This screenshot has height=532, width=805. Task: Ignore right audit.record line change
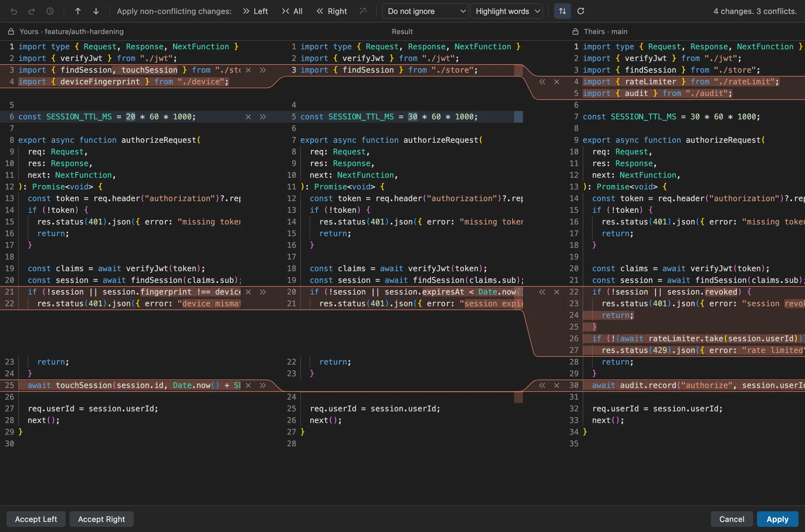556,385
